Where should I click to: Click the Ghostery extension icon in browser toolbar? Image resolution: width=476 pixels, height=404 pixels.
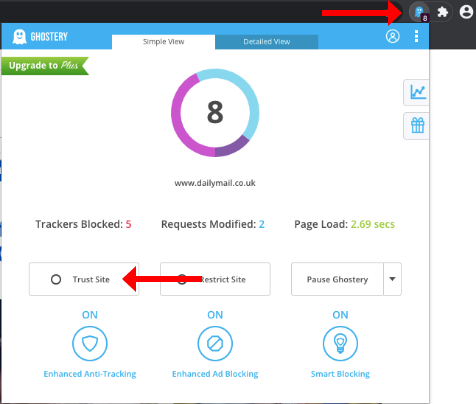point(419,13)
